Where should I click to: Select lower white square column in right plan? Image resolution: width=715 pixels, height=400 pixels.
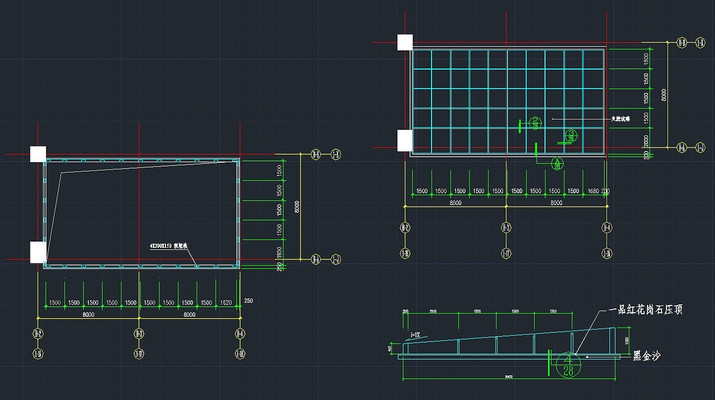click(405, 139)
